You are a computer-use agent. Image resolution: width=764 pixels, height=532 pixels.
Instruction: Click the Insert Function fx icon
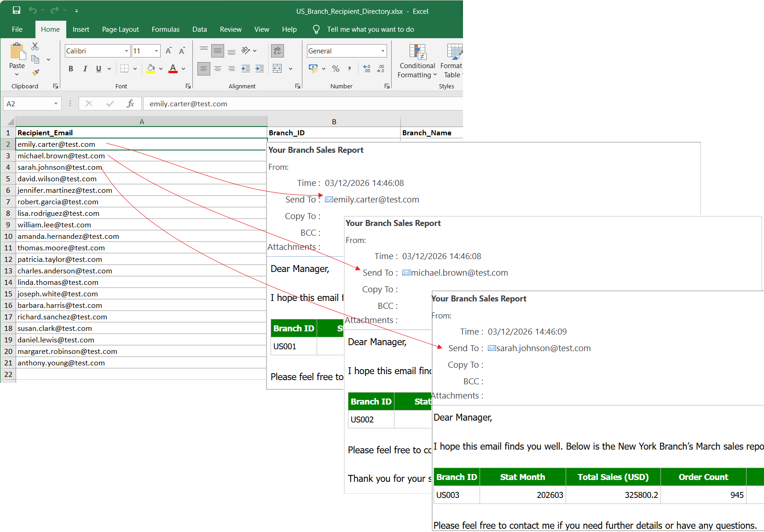[130, 104]
